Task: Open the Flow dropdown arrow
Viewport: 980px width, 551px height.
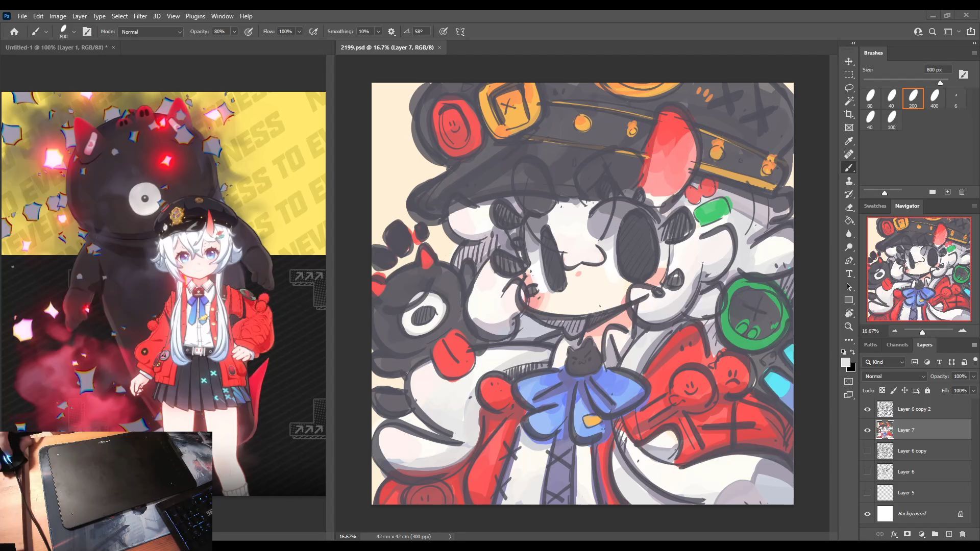Action: tap(299, 32)
